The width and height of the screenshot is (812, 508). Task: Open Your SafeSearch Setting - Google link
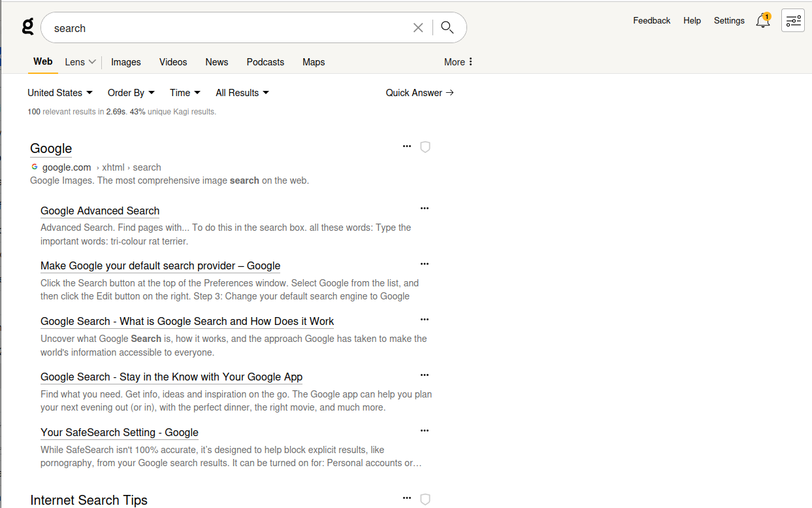click(120, 432)
